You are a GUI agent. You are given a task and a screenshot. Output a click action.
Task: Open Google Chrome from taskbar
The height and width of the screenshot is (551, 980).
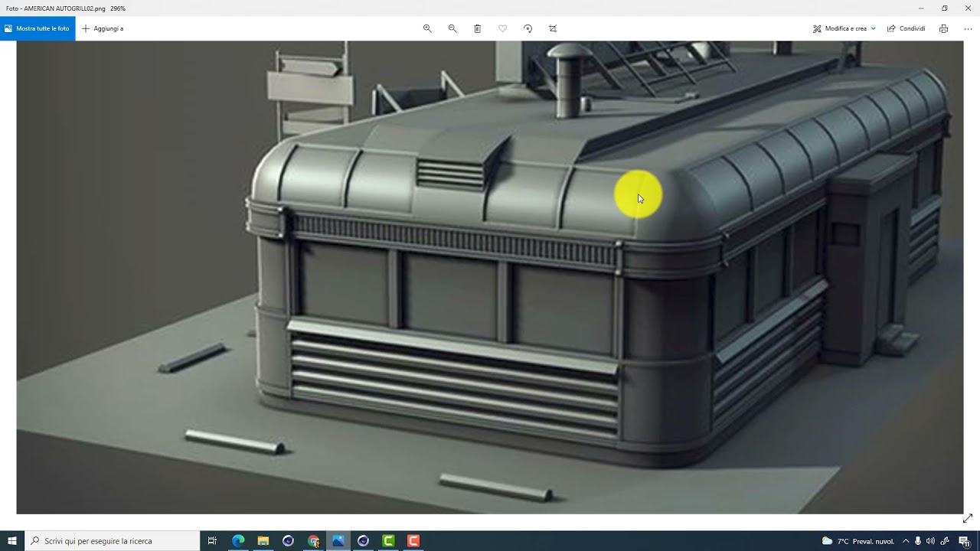313,541
